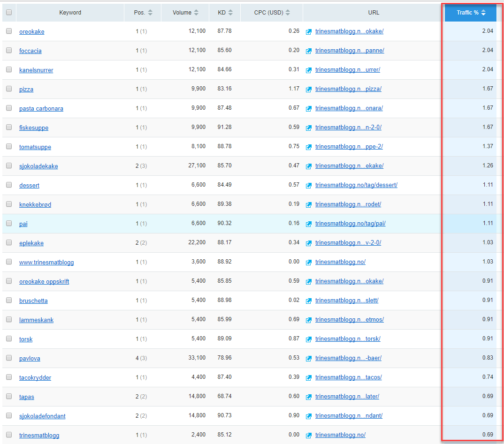Open trinesmatblogg.no/tag/pai/ URL link
Image resolution: width=504 pixels, height=444 pixels.
351,224
